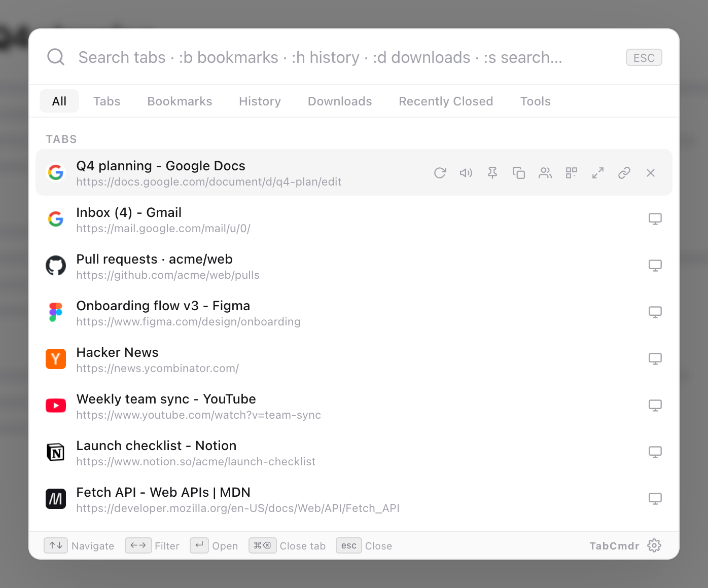Switch to the Downloads filter
The width and height of the screenshot is (708, 588).
(x=340, y=101)
